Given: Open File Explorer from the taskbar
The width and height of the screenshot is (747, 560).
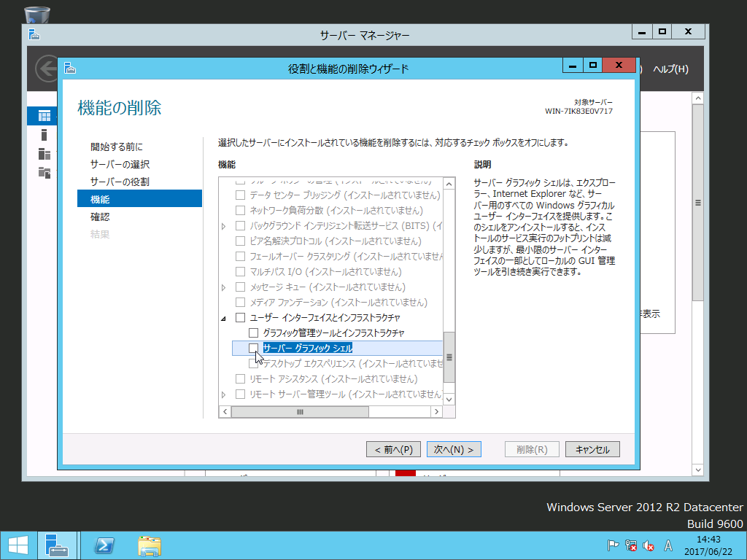Looking at the screenshot, I should pos(149,545).
